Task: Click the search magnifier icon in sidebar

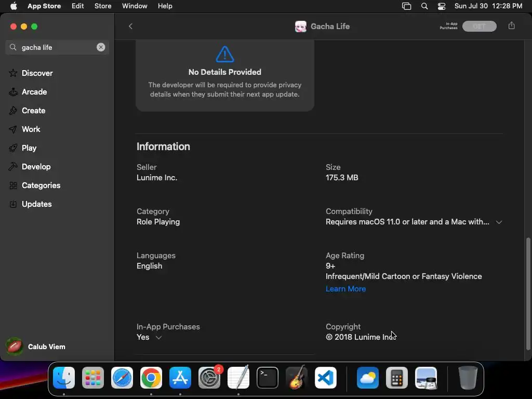Action: pyautogui.click(x=13, y=47)
